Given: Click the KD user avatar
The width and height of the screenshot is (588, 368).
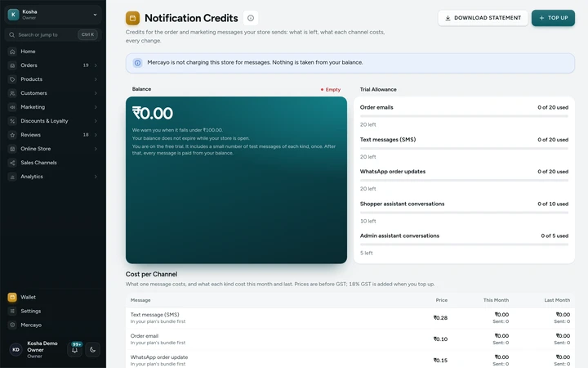Looking at the screenshot, I should pyautogui.click(x=16, y=350).
